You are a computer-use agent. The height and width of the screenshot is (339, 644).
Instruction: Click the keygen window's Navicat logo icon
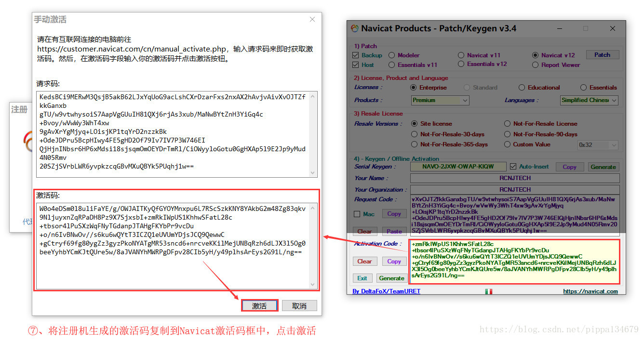point(355,28)
